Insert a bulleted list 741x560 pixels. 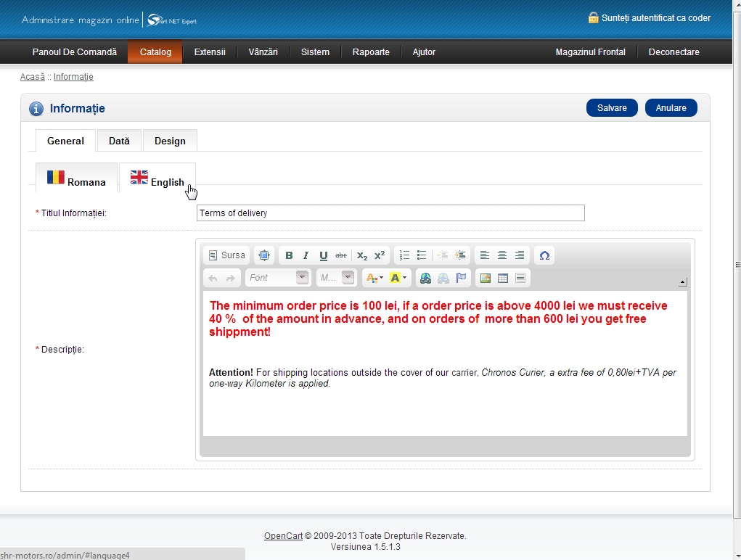pos(422,255)
